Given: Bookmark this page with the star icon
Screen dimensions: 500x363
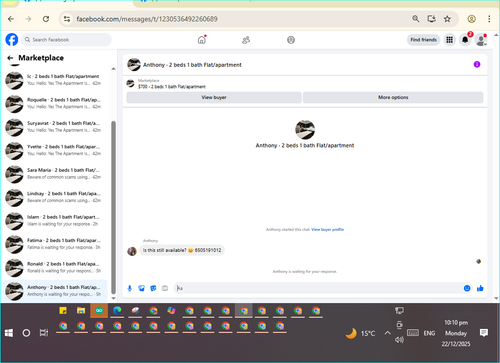Looking at the screenshot, I should (x=447, y=19).
